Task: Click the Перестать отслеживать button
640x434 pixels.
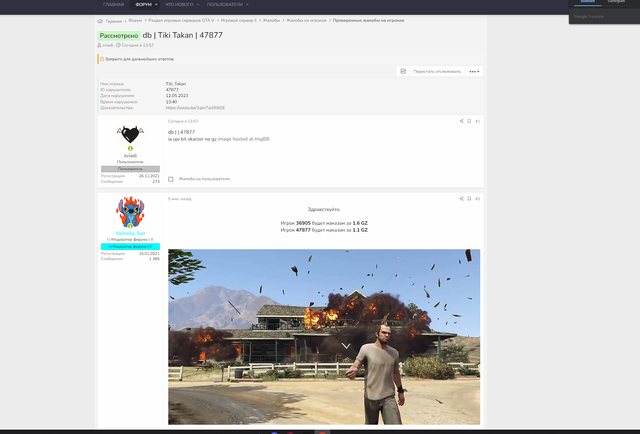Action: click(x=437, y=71)
